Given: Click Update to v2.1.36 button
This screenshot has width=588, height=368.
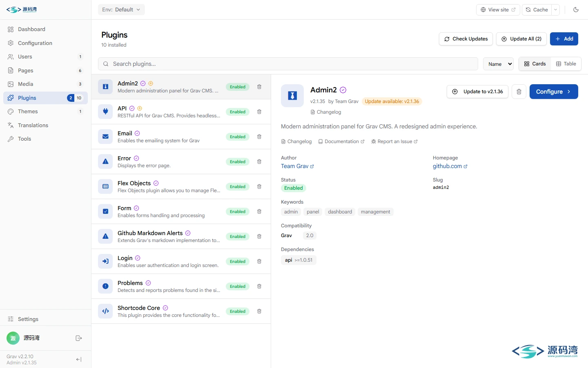Looking at the screenshot, I should pyautogui.click(x=477, y=92).
